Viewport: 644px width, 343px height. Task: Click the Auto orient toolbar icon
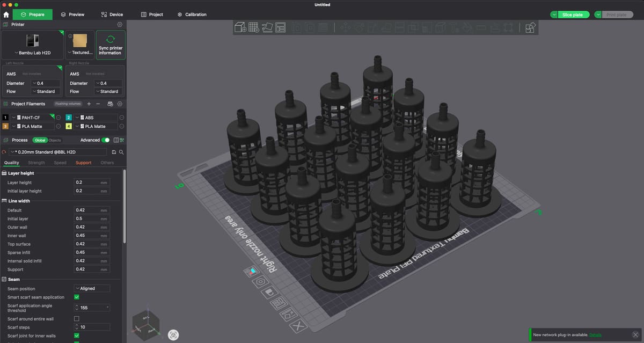pyautogui.click(x=267, y=27)
